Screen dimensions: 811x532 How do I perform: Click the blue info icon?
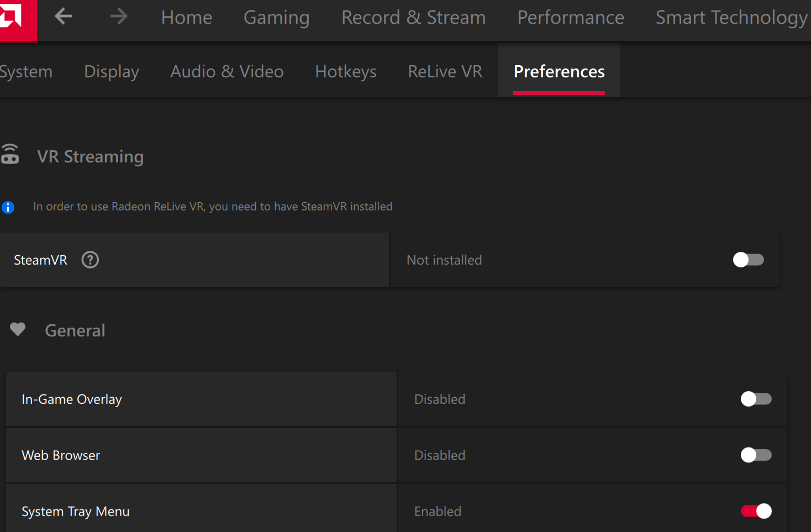pos(8,207)
